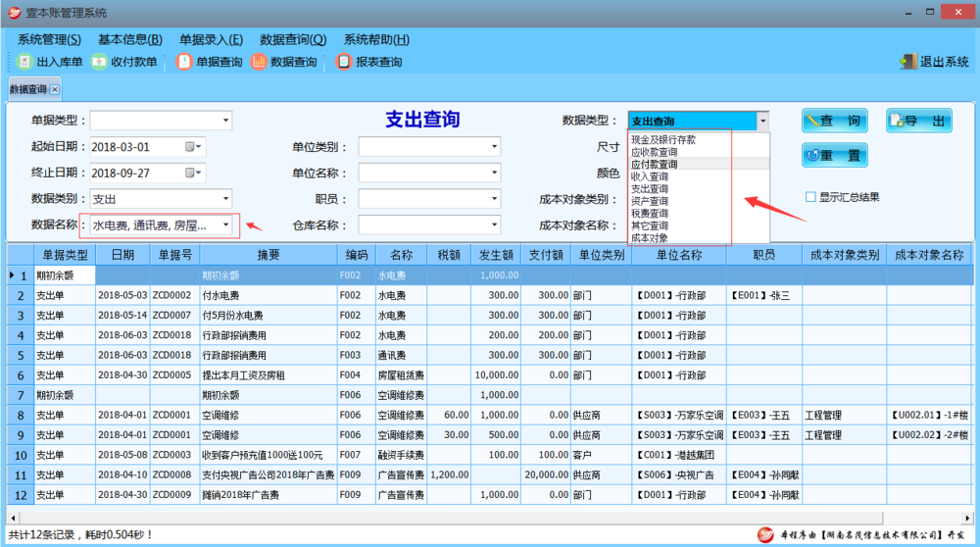This screenshot has height=547, width=980.
Task: Click the 摘要 column header
Action: point(269,255)
